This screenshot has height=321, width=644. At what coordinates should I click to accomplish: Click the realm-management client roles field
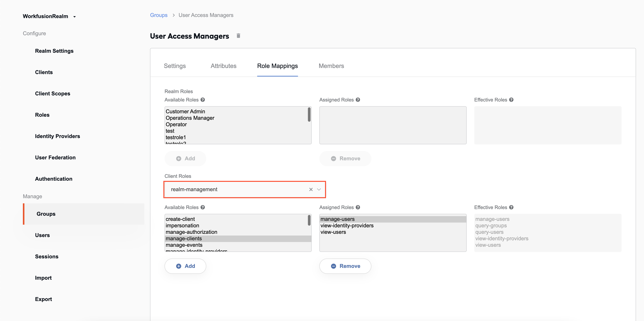tap(244, 189)
